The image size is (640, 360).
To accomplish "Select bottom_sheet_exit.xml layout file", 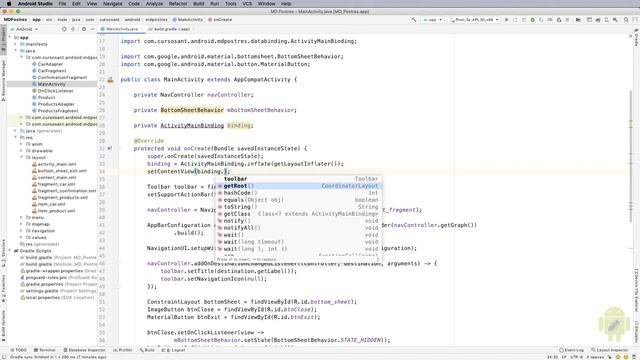I will click(59, 171).
